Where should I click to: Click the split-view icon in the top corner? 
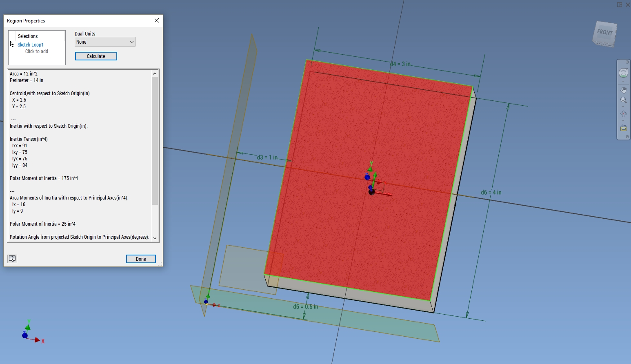[x=619, y=4]
